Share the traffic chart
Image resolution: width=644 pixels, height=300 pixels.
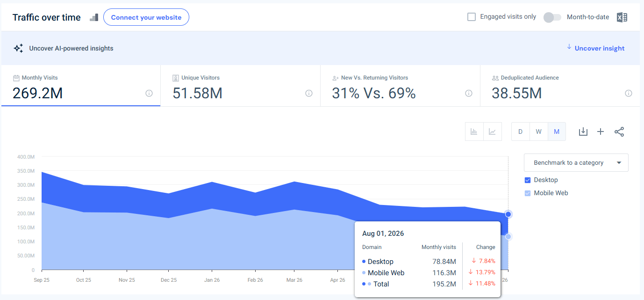click(x=619, y=132)
